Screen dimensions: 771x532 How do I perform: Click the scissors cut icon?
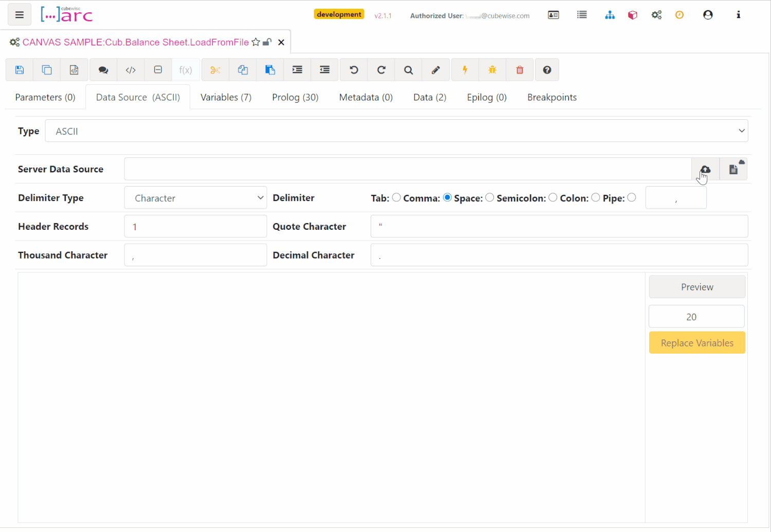(x=215, y=70)
